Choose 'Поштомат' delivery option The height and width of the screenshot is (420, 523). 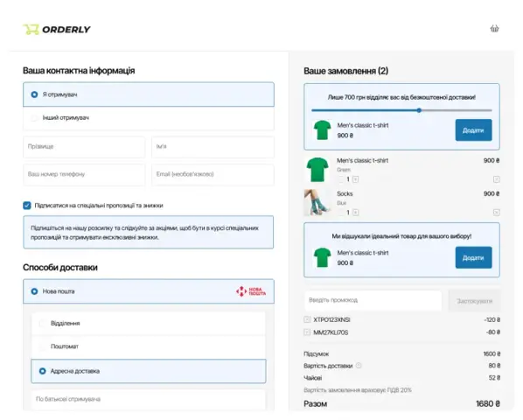pos(42,346)
